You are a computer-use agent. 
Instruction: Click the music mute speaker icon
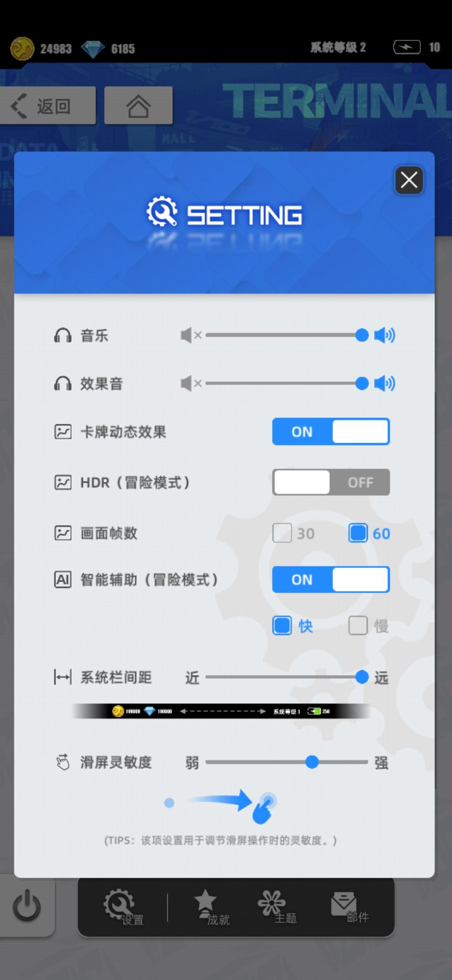tap(191, 335)
